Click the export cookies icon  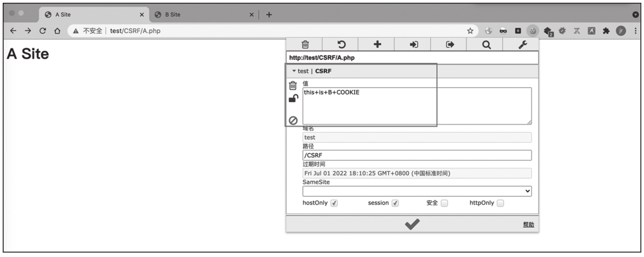449,45
